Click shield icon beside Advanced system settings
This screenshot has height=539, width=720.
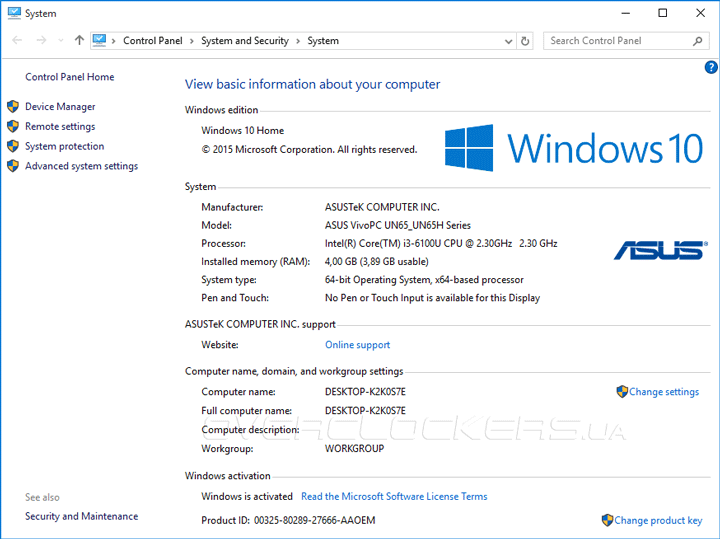tap(13, 166)
